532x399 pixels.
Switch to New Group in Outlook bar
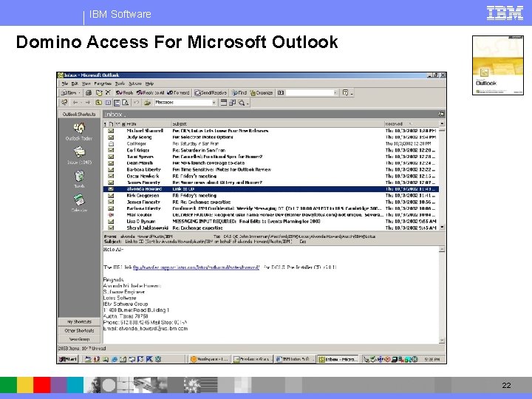(79, 339)
